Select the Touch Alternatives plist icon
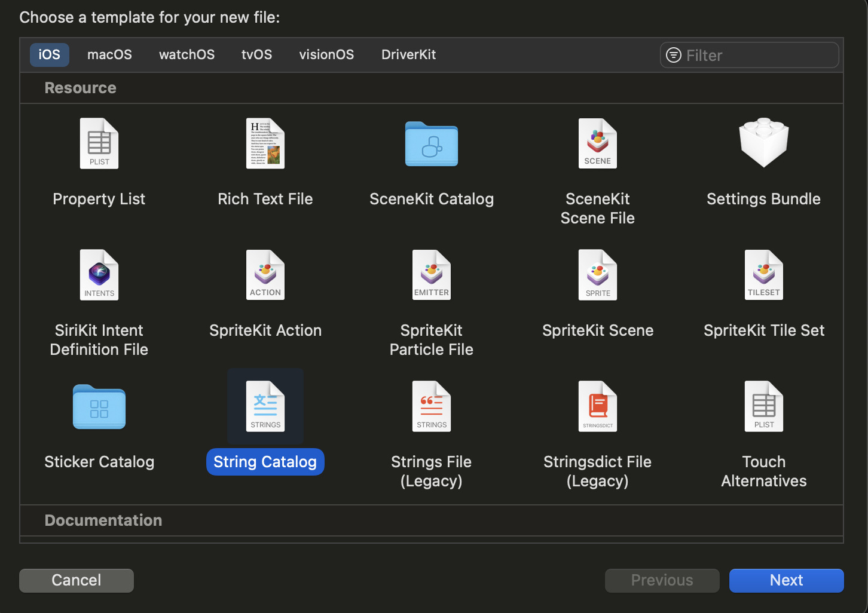Image resolution: width=868 pixels, height=613 pixels. click(x=764, y=406)
